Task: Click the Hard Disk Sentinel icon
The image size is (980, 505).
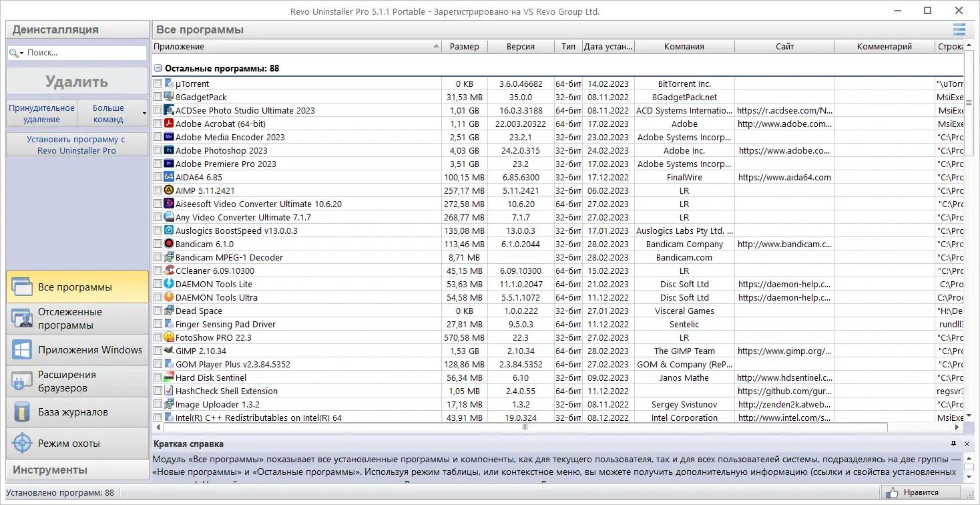Action: click(x=169, y=377)
